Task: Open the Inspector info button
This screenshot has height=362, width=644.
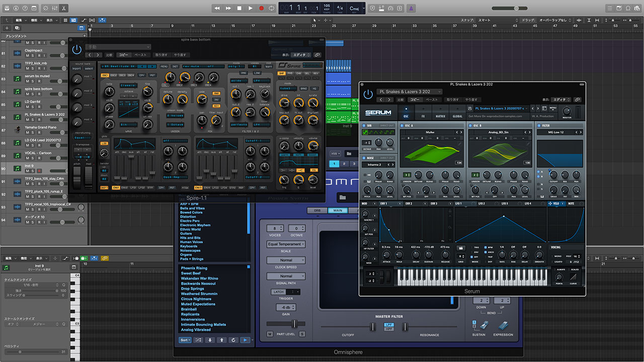Action: coord(16,8)
